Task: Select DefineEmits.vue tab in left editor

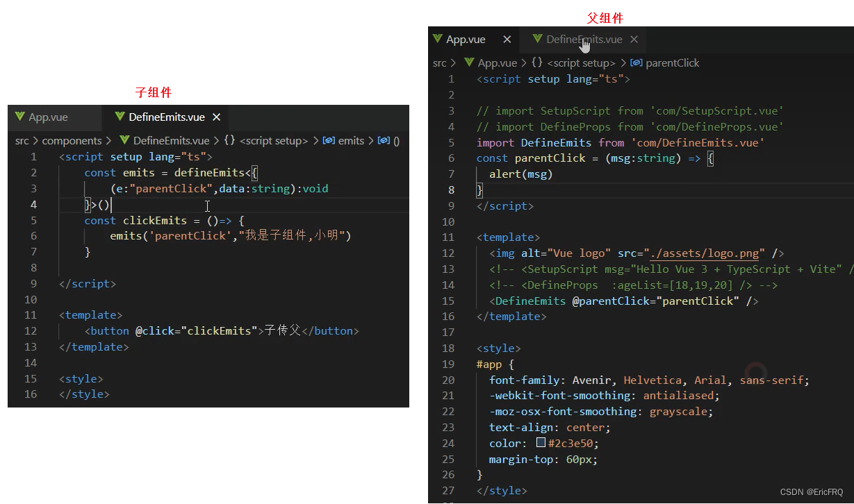Action: (167, 117)
